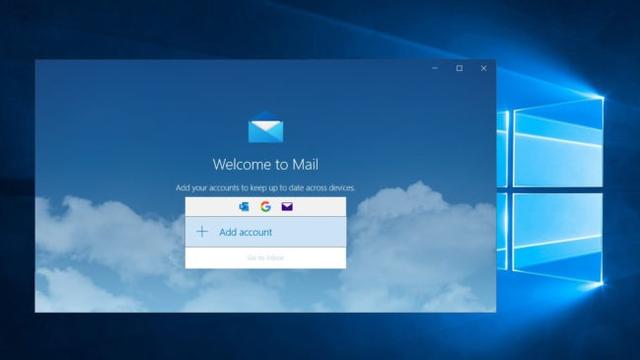Select the Add account label
640x360 pixels.
pos(245,232)
